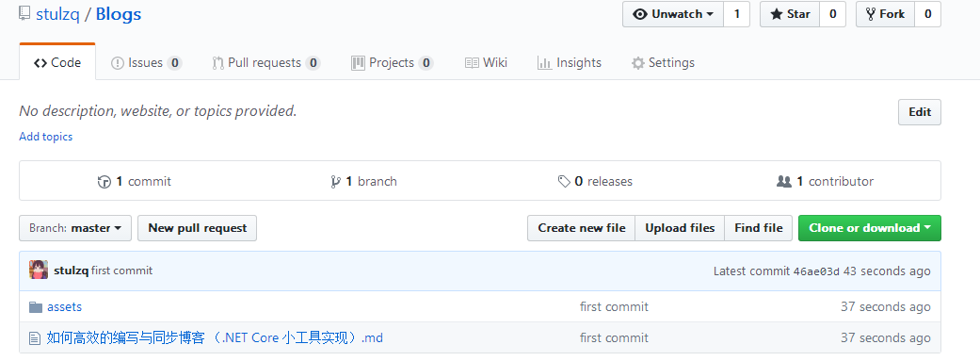Image resolution: width=980 pixels, height=361 pixels.
Task: Open the Unwatch dropdown button
Action: [x=673, y=14]
